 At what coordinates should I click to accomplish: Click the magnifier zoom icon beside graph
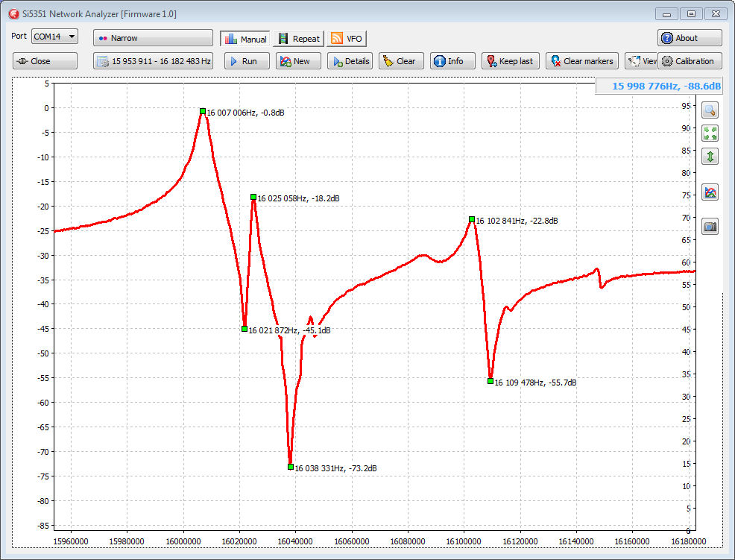pos(710,110)
